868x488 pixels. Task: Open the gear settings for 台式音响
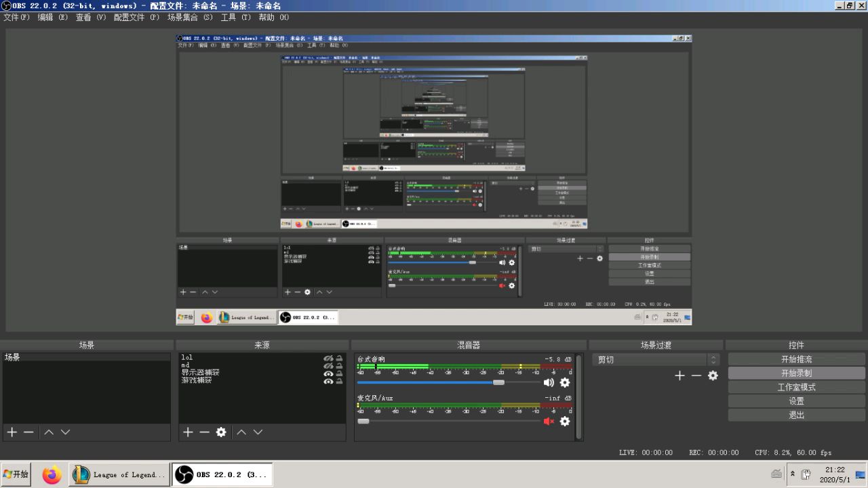coord(565,382)
